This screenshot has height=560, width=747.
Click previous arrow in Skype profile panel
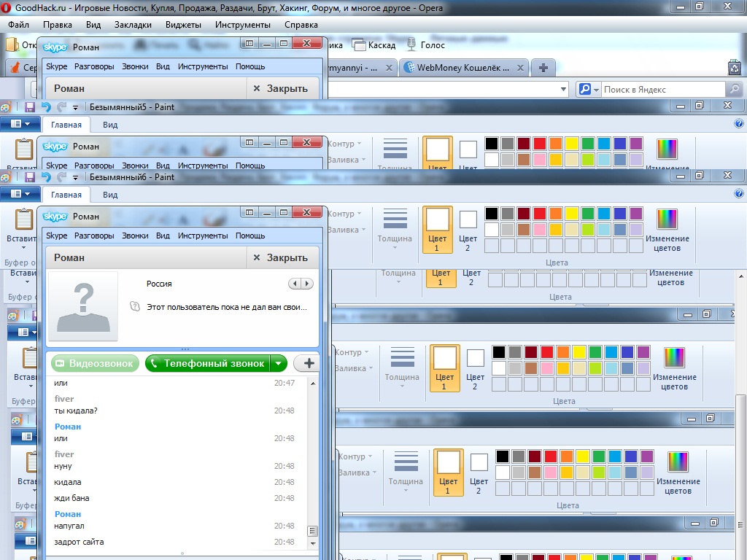point(295,284)
